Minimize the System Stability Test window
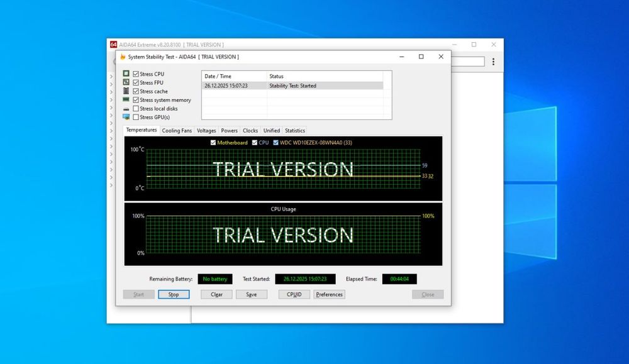629x364 pixels. [401, 57]
